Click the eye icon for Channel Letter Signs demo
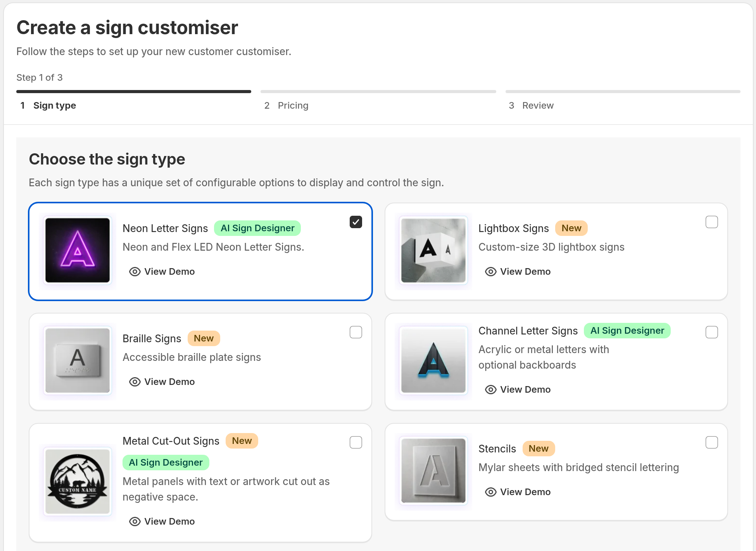 pos(490,390)
